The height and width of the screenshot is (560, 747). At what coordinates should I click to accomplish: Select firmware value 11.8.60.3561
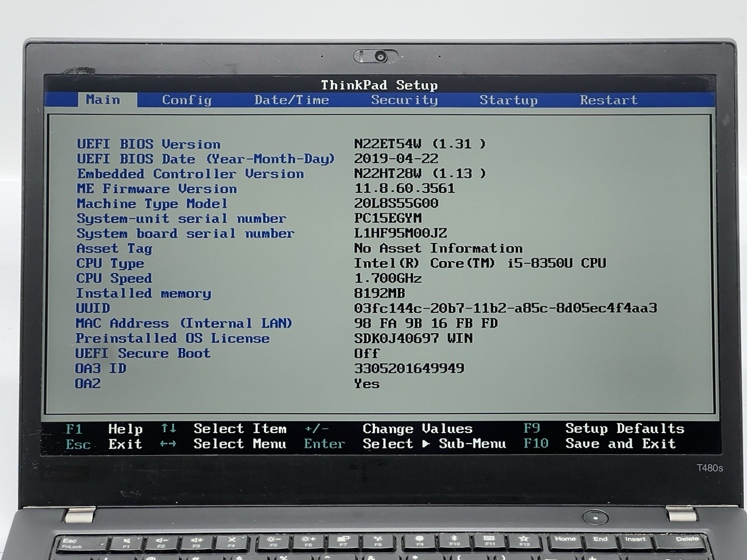point(404,188)
